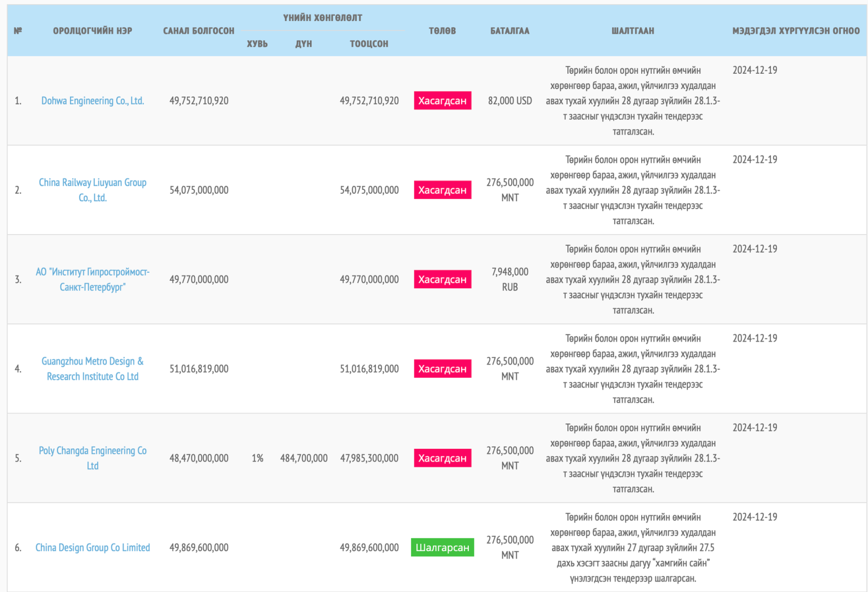Select the offered amount 49,869,600,000 in Санал болгосон column
Screen dimensions: 868x592
[x=199, y=548]
